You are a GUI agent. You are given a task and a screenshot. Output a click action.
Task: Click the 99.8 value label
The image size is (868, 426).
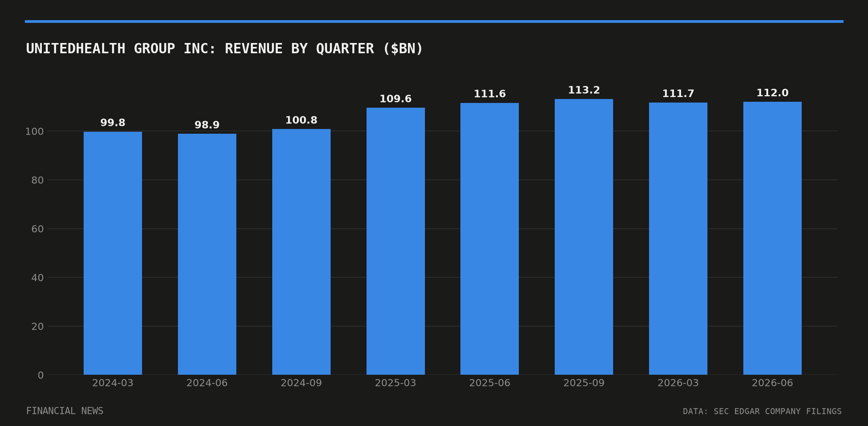click(x=113, y=123)
